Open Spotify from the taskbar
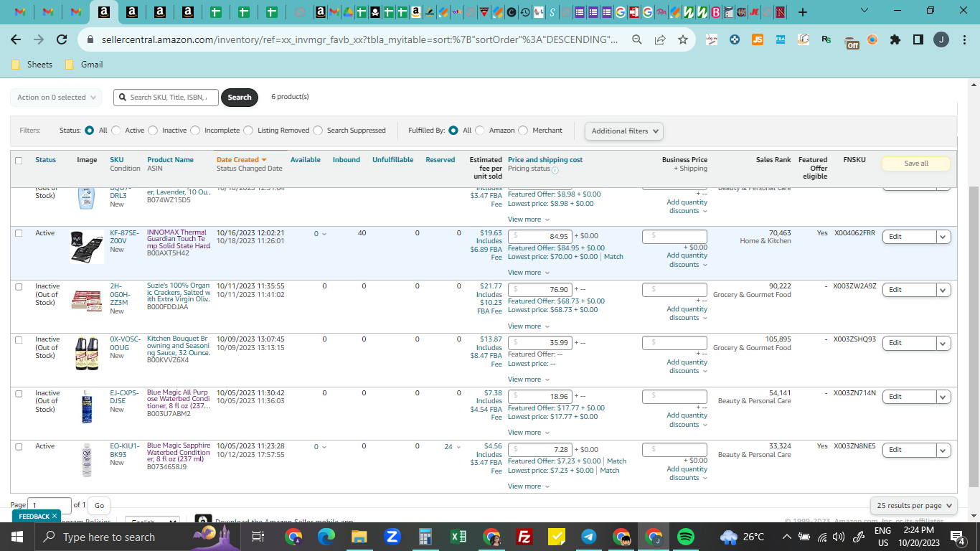Viewport: 980px width, 551px height. pyautogui.click(x=686, y=537)
